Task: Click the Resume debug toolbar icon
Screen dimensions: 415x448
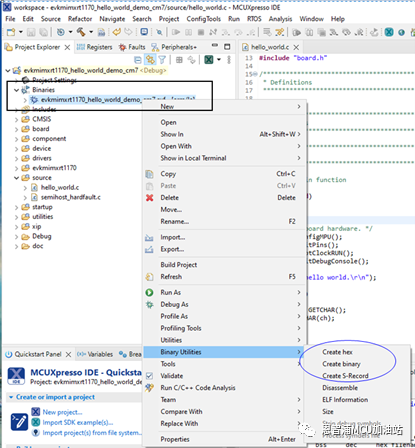Action: click(176, 32)
